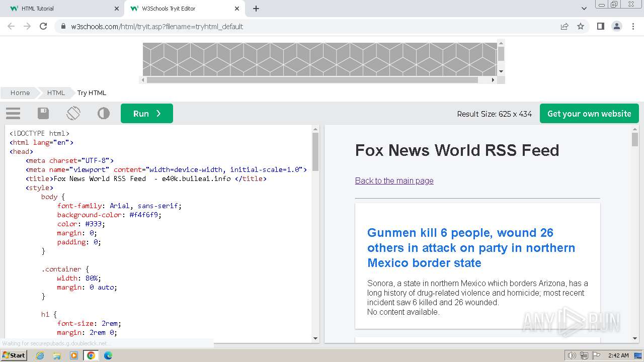Image resolution: width=644 pixels, height=362 pixels.
Task: Bookmark this page with the star
Action: pos(581,26)
